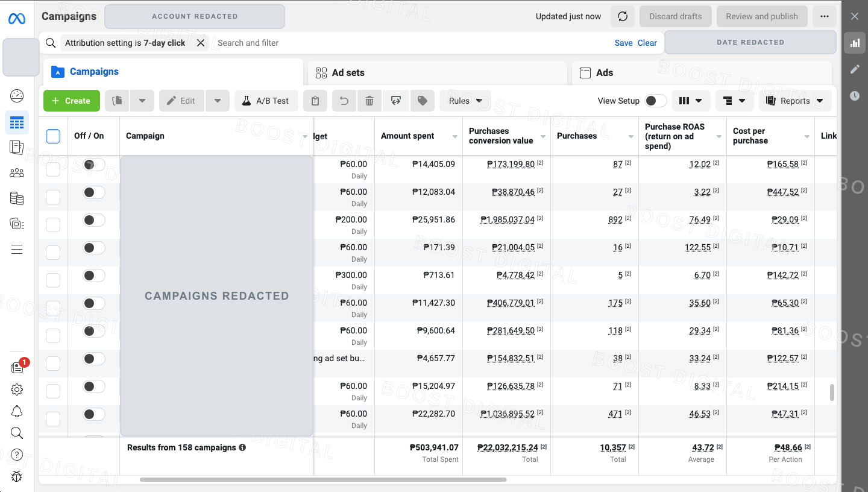Open the Rules dropdown

[x=465, y=101]
